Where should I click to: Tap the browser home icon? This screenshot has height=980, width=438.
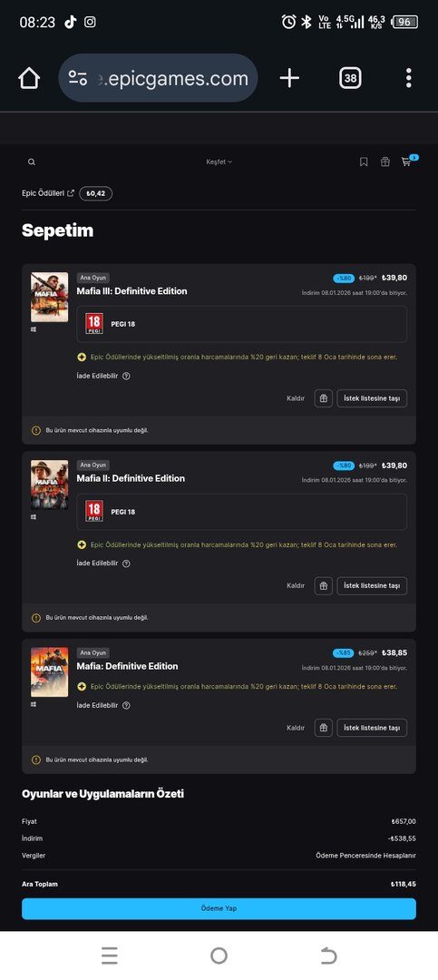coord(29,78)
